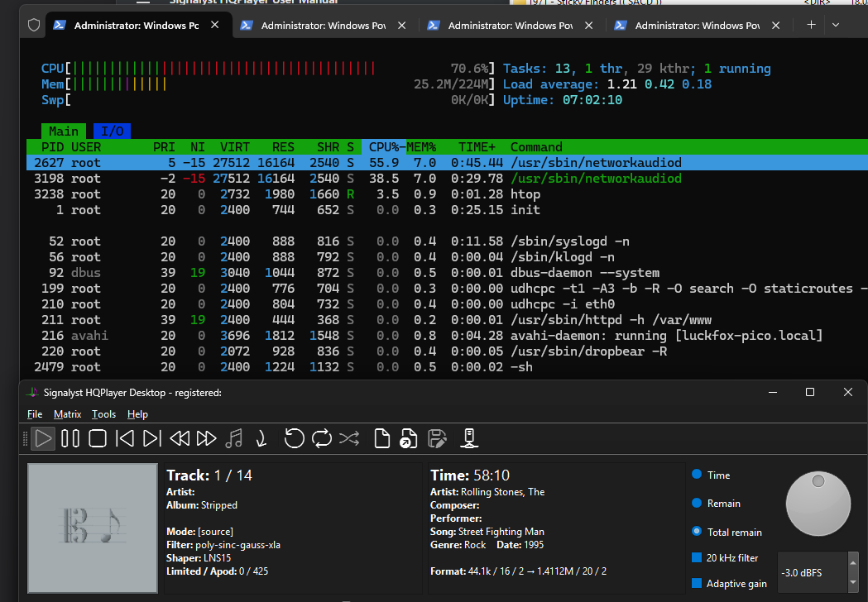The image size is (868, 602).
Task: Open a new terminal tab with plus
Action: coord(811,25)
